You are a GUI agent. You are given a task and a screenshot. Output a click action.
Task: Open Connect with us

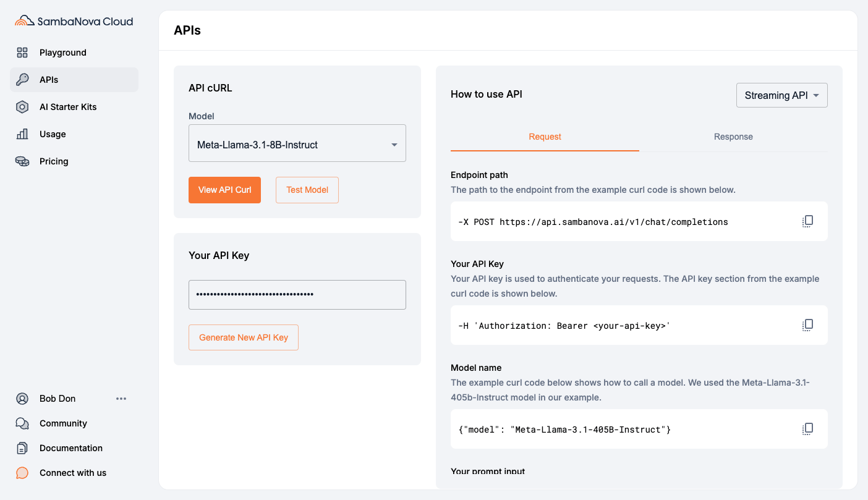[23, 472]
